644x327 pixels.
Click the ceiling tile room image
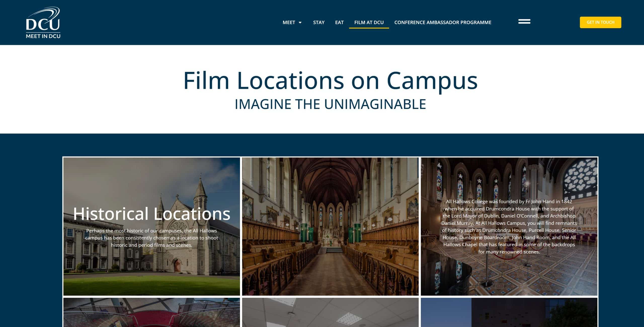tap(330, 313)
